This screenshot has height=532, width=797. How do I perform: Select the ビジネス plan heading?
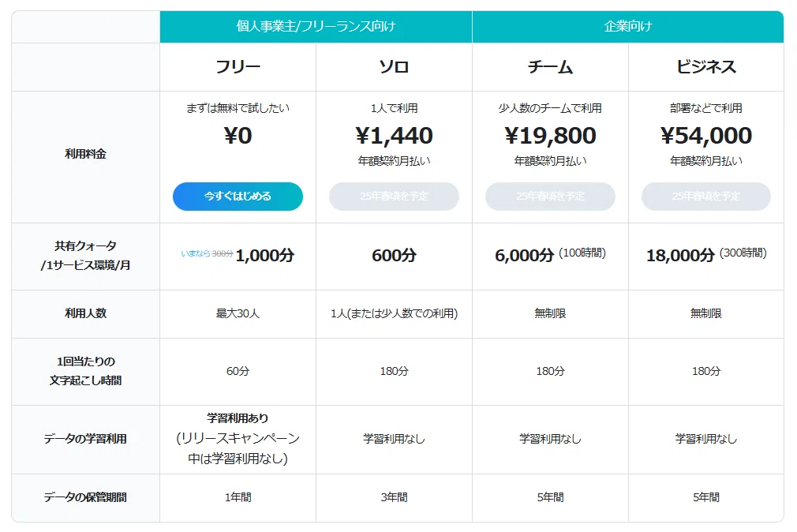(706, 67)
